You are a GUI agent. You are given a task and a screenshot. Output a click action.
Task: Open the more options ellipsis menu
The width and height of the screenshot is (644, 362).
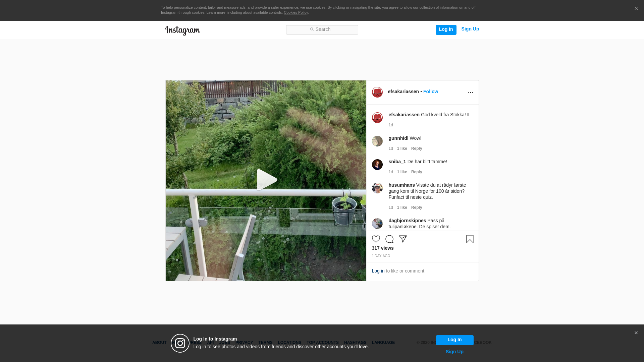click(470, 93)
